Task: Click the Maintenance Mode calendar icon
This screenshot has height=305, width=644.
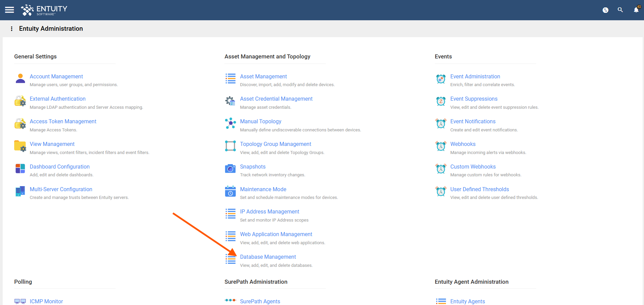Action: [x=230, y=191]
